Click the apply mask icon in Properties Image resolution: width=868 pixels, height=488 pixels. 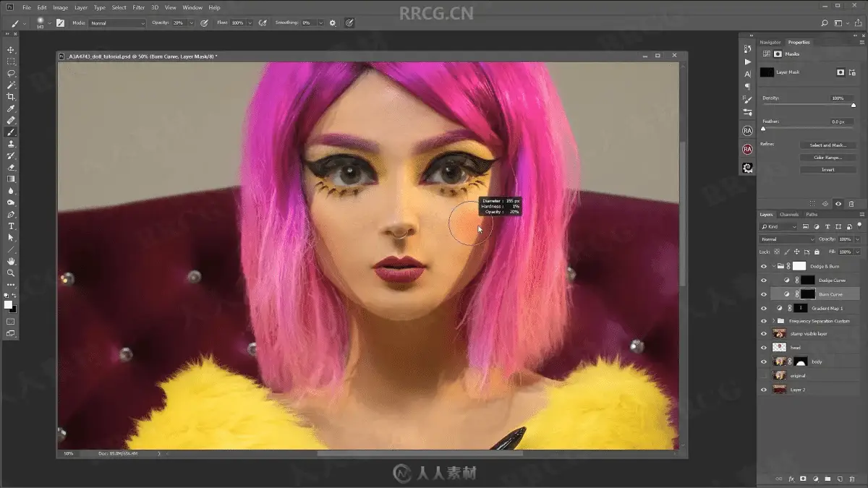pyautogui.click(x=825, y=204)
